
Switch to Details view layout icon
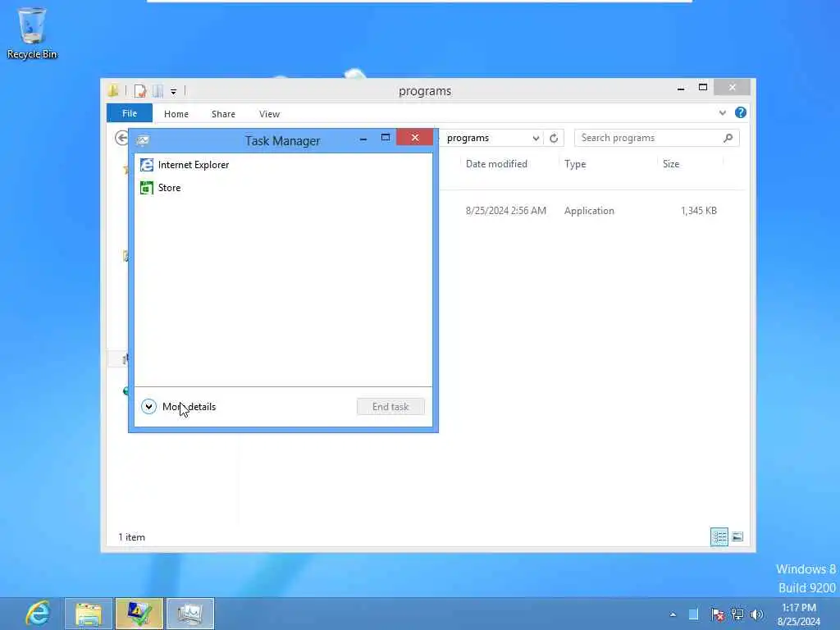click(719, 536)
